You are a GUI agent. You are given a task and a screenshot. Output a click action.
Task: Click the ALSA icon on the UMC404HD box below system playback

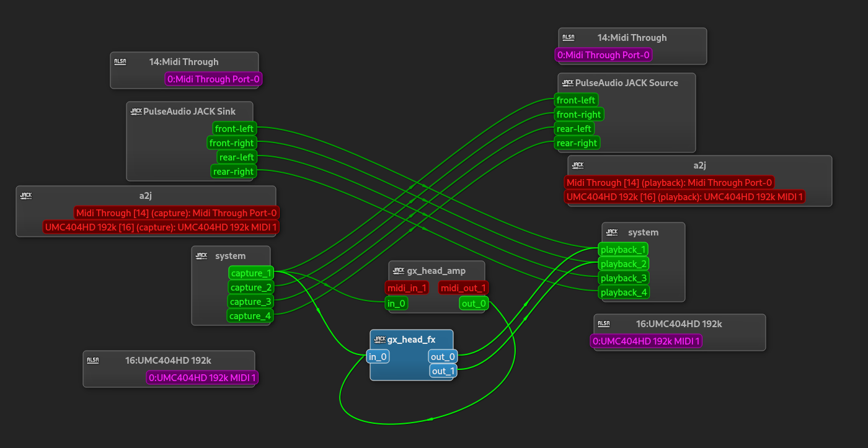604,323
